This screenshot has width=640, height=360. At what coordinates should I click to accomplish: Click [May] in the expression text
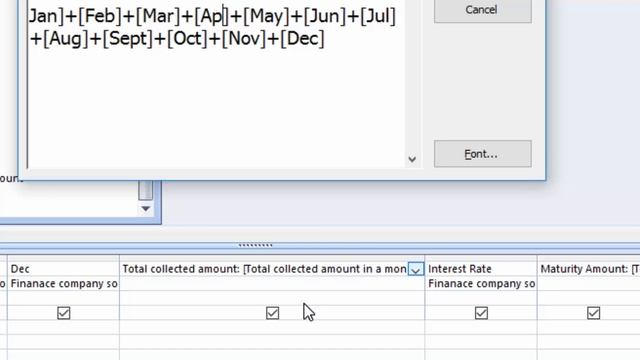click(266, 16)
